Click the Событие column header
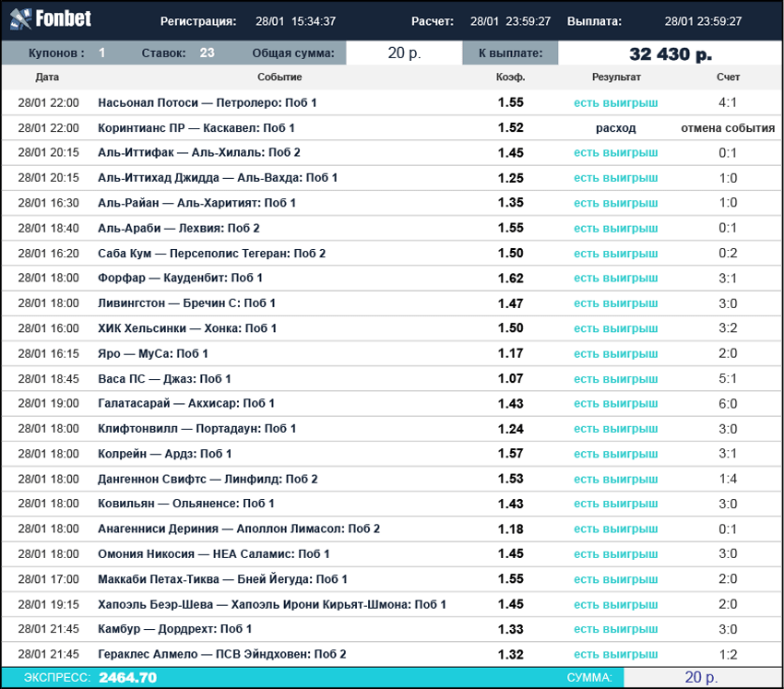784x689 pixels. point(279,77)
